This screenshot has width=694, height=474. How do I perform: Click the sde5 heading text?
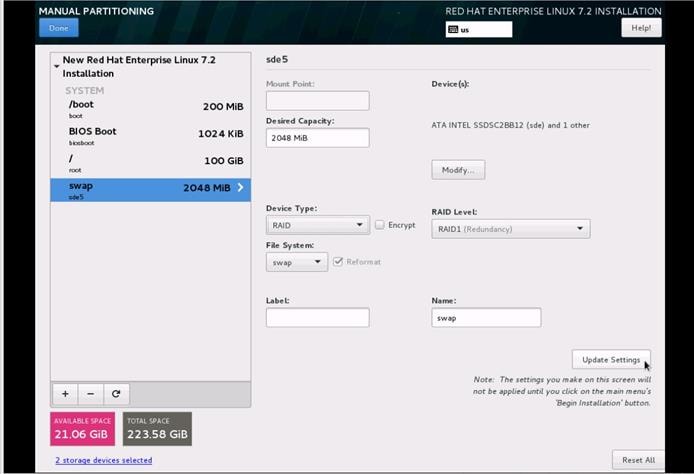(x=277, y=59)
